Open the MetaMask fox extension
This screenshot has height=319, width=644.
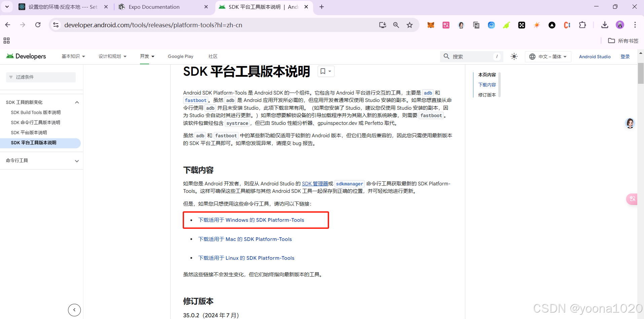coord(431,25)
